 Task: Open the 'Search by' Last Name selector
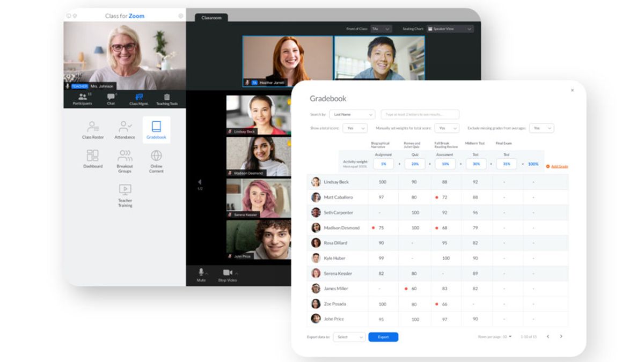[x=352, y=114]
